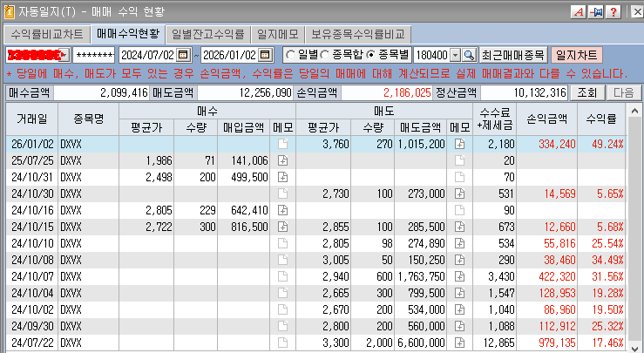Click the 종목명 column header
Image resolution: width=644 pixels, height=353 pixels.
click(x=88, y=119)
